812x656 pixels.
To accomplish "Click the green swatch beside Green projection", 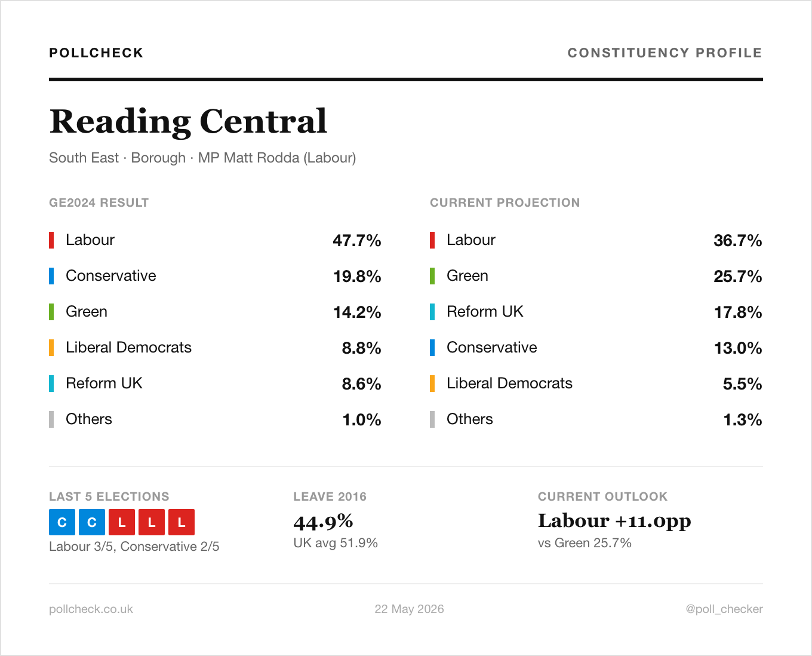I will point(432,276).
